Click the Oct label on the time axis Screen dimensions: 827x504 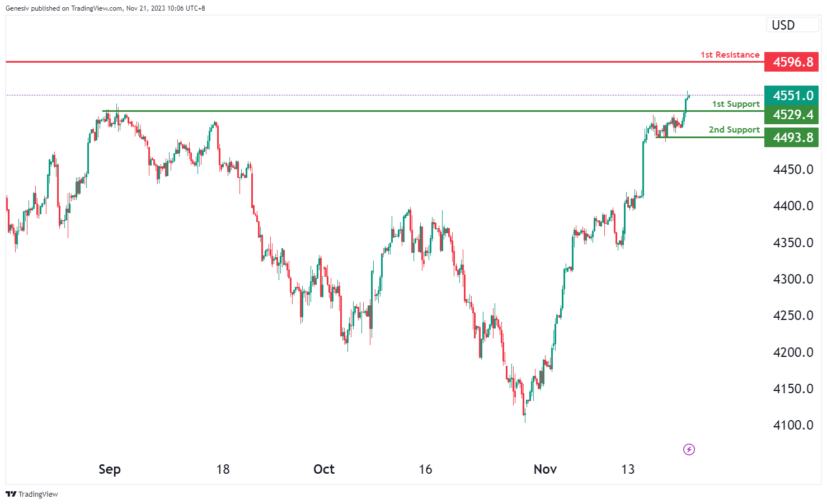click(324, 469)
